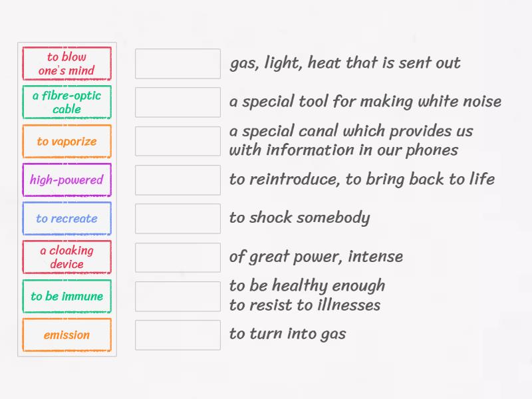Pick the 'high-powered' tile

pyautogui.click(x=66, y=180)
